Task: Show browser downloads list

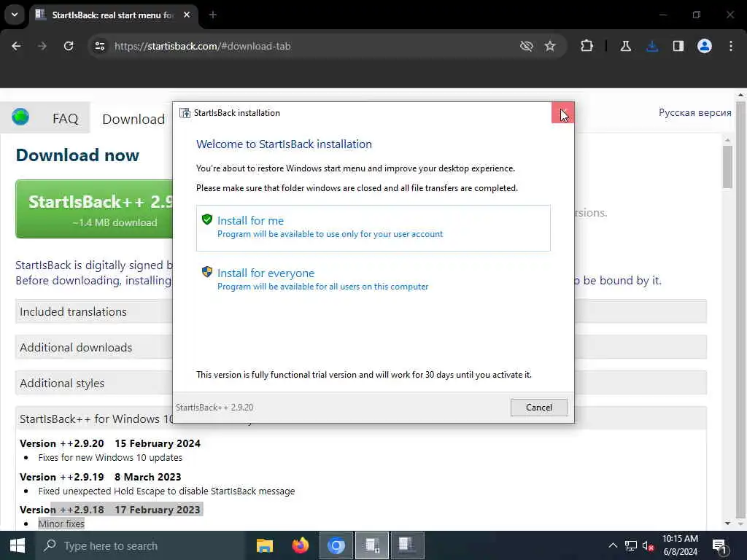Action: 652,46
